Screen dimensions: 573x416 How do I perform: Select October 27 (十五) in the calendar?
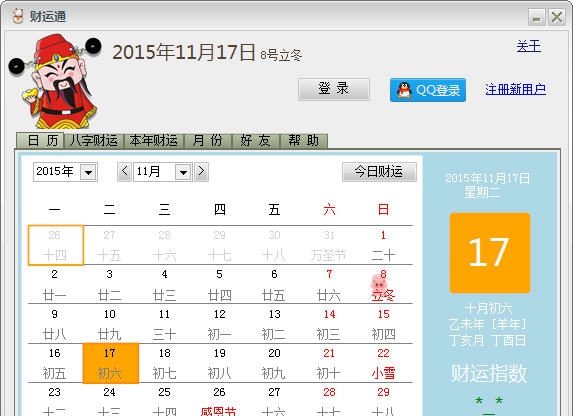[110, 245]
